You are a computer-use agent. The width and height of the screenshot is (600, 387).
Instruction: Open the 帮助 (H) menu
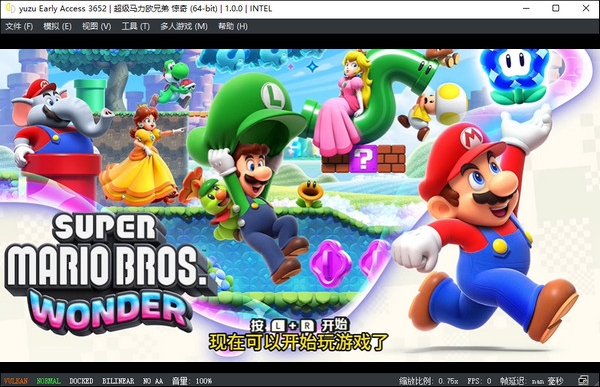(x=233, y=26)
